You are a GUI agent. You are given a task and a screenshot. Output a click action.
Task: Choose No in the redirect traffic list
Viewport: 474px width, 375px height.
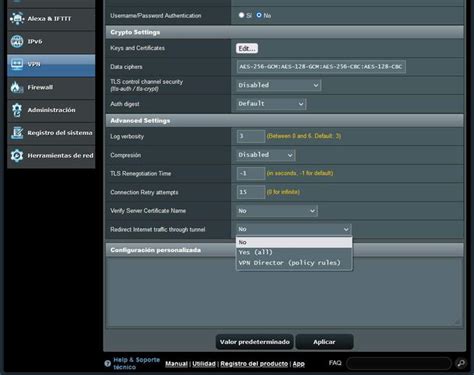(294, 242)
